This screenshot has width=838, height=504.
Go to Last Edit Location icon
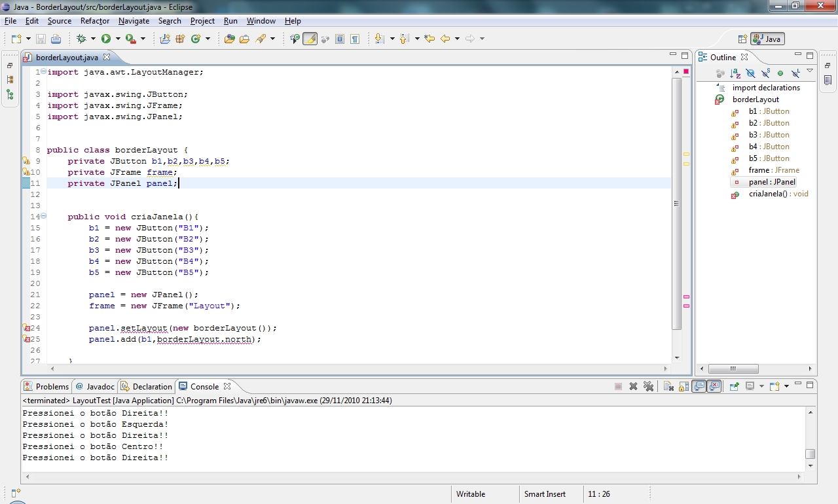pyautogui.click(x=429, y=39)
